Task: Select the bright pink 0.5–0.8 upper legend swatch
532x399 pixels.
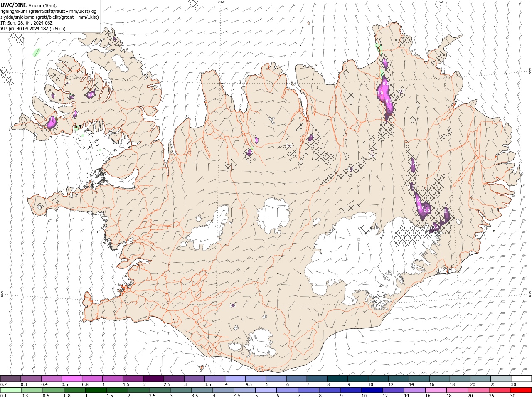Action: point(71,379)
